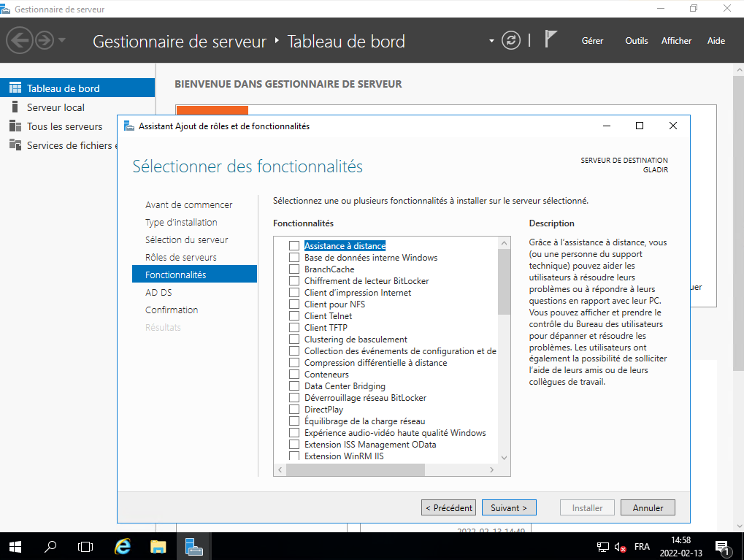744x560 pixels.
Task: Select Serveur local in the sidebar
Action: tap(77, 107)
